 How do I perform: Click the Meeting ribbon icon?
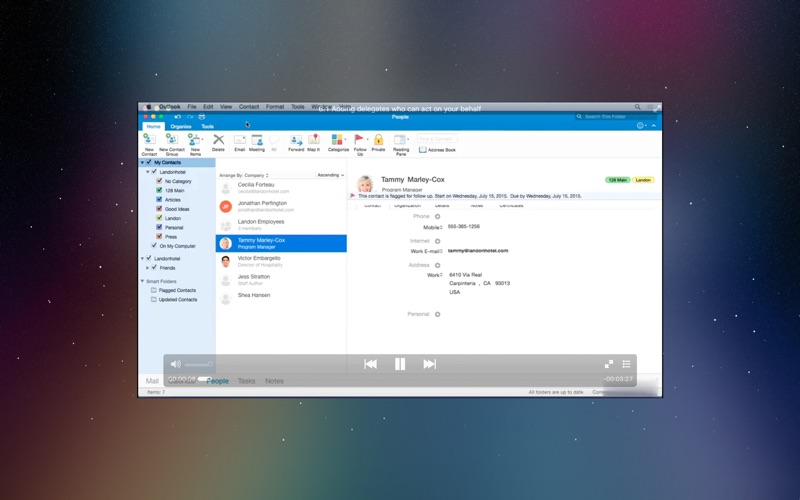tap(257, 139)
